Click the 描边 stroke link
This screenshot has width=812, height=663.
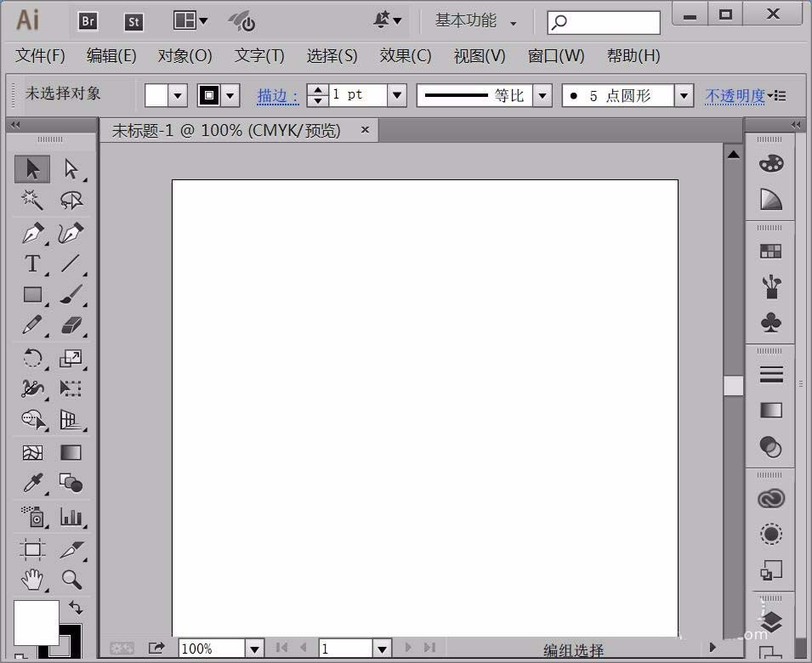point(278,96)
